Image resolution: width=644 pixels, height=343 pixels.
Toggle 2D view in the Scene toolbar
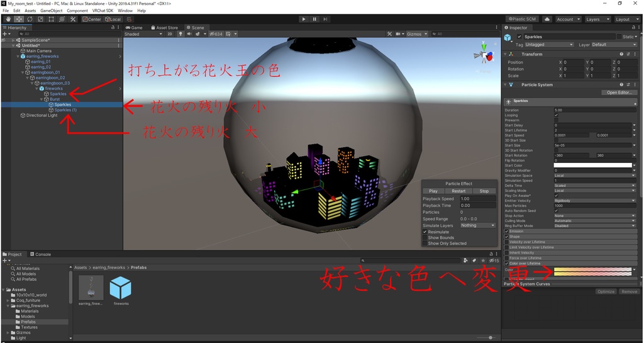click(170, 34)
